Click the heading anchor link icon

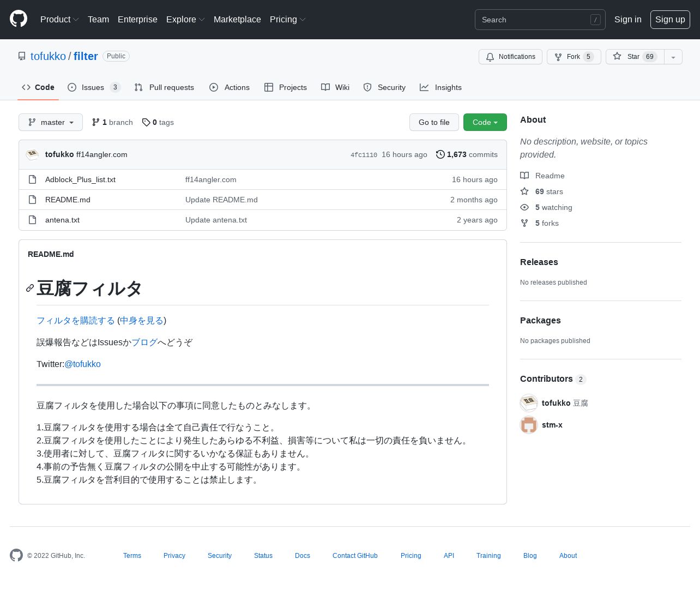click(x=30, y=288)
